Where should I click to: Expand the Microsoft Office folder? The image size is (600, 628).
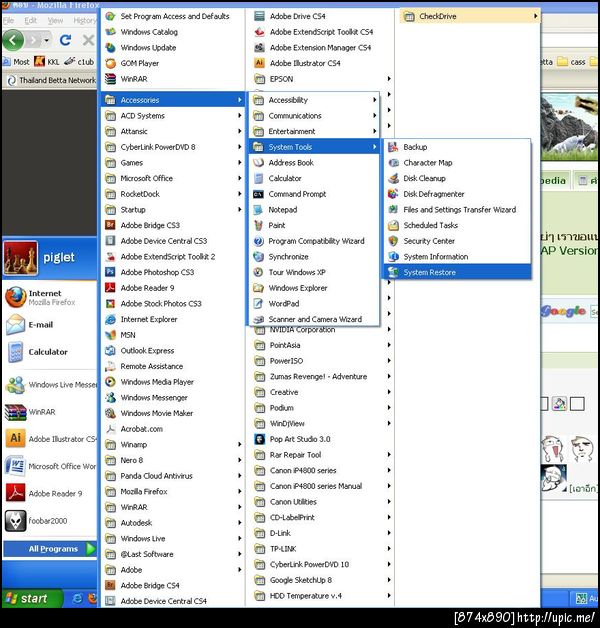tap(173, 178)
